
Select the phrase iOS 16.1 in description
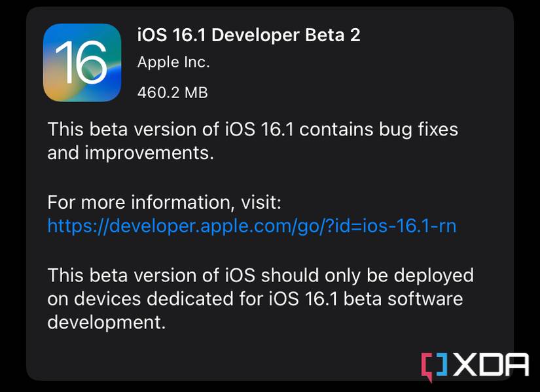coord(241,129)
